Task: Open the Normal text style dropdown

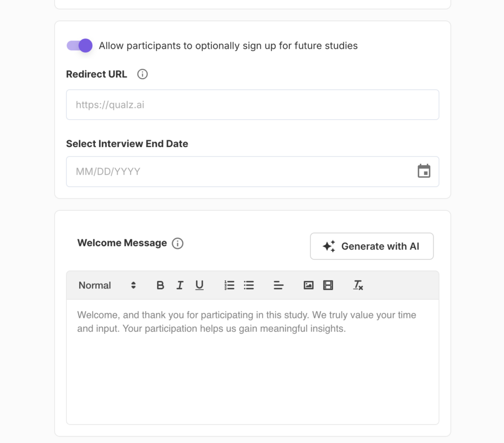Action: point(107,285)
